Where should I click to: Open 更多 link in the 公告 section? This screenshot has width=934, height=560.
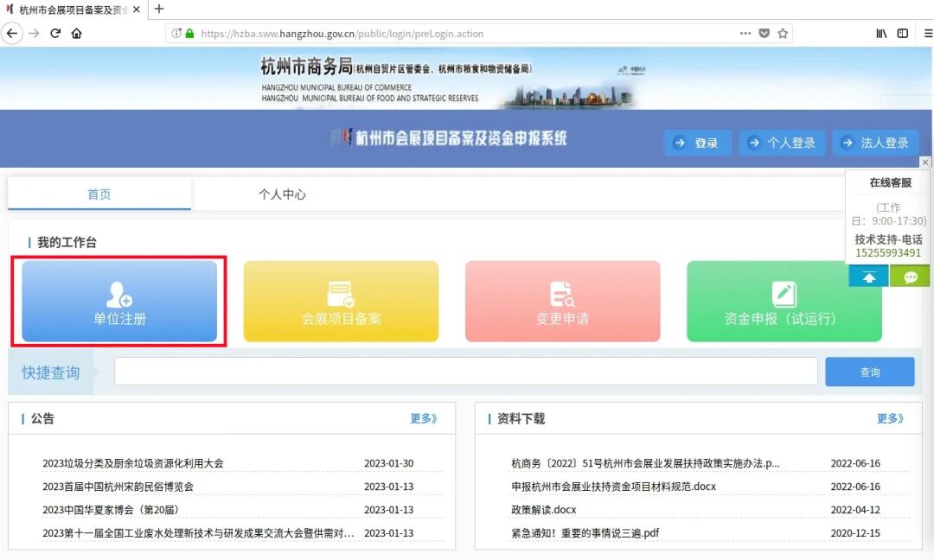tap(423, 418)
